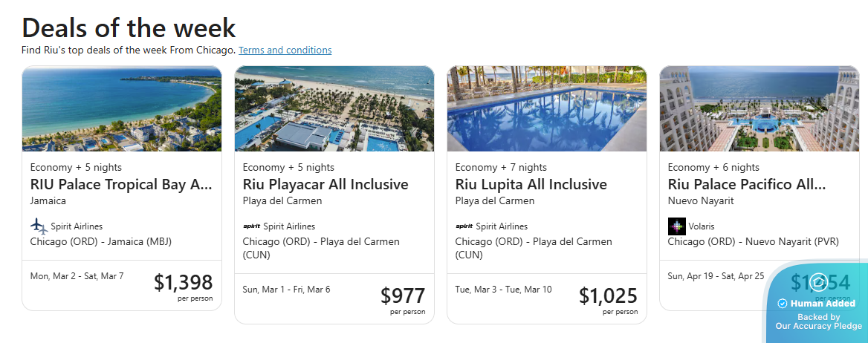Click the Spirit Airlines plane icon on Jamaica deal
Screen dimensions: 868x343
click(x=39, y=226)
